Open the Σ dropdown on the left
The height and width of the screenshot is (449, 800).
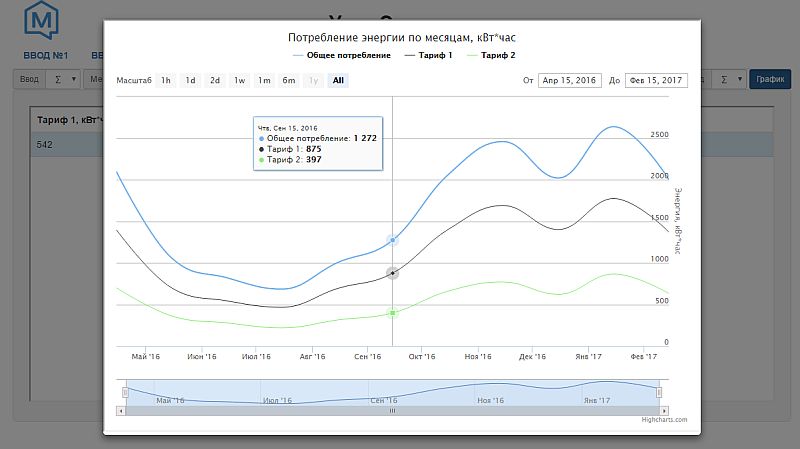[64, 79]
